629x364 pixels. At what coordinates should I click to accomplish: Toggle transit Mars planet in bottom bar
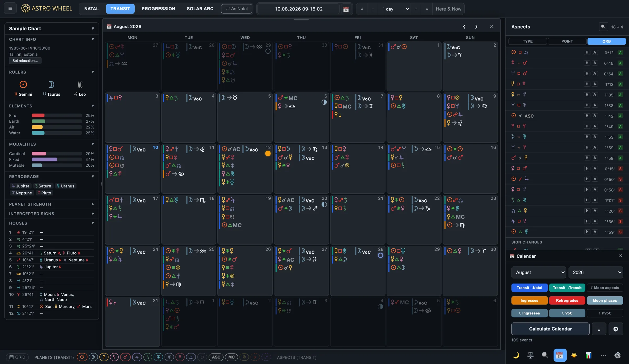pos(125,357)
